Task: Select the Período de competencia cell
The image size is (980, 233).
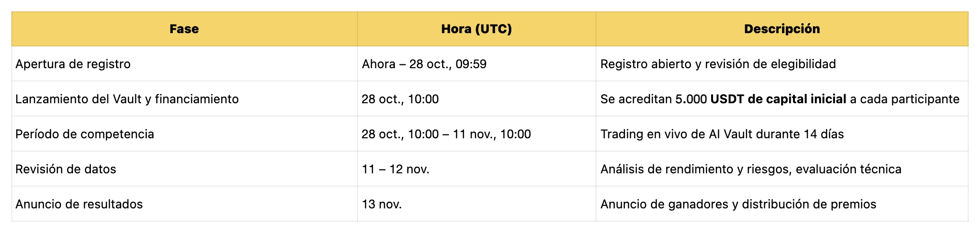Action: tap(85, 134)
